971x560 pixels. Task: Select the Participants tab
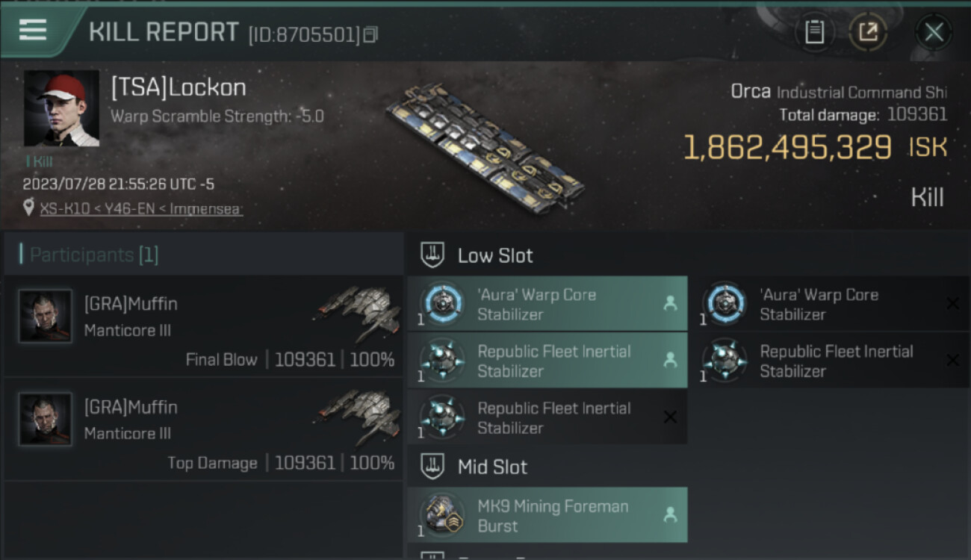click(94, 255)
